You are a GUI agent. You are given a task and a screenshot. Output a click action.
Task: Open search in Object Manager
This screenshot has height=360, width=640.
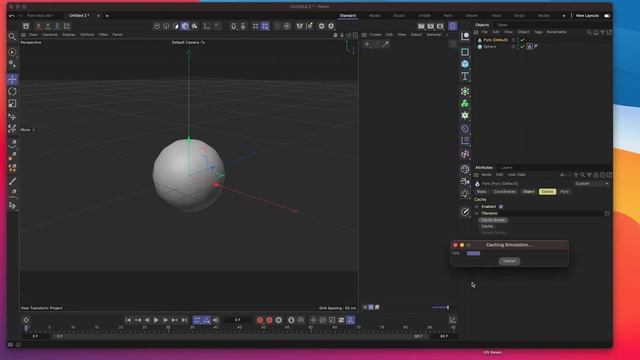click(x=589, y=32)
